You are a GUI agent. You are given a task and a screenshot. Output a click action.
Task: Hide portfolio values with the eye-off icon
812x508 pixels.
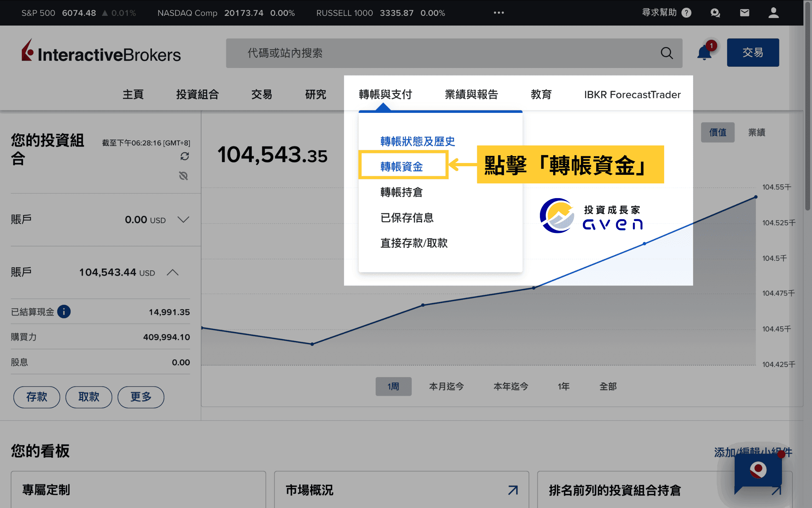point(183,176)
